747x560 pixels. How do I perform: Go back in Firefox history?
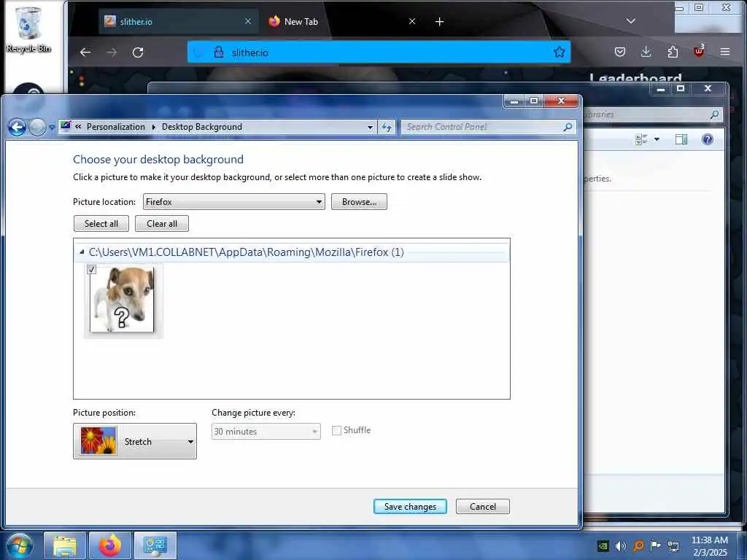(x=85, y=52)
